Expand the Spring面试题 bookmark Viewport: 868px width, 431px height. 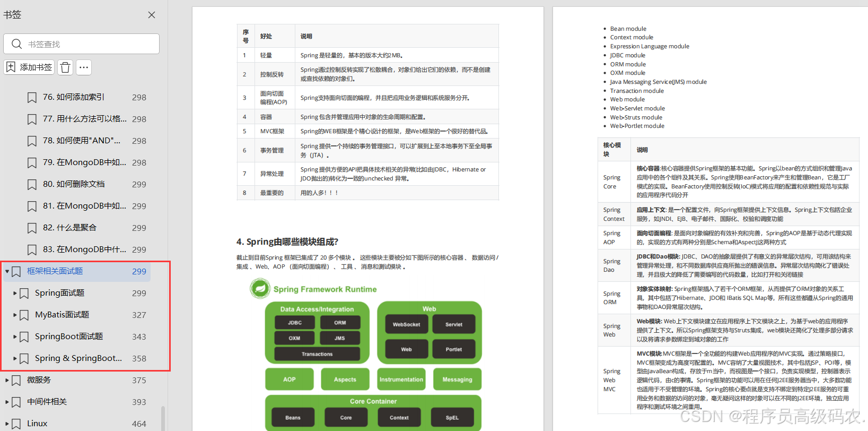[15, 293]
